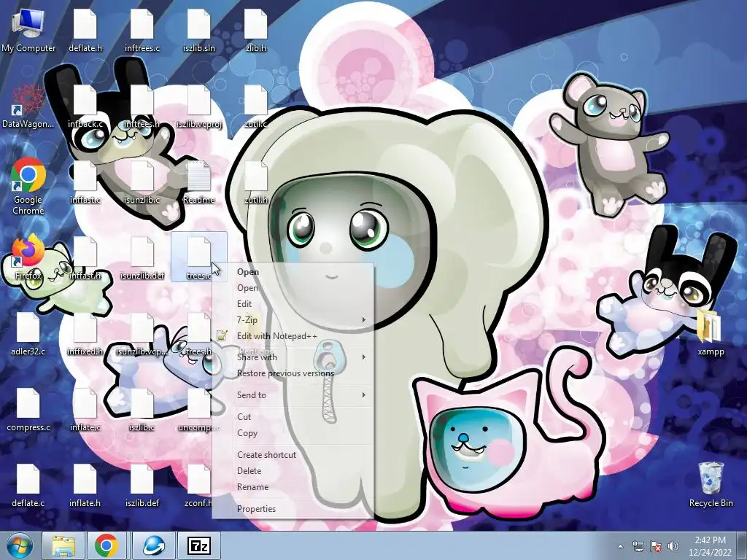The image size is (747, 560).
Task: Open Properties from the context menu
Action: click(x=293, y=509)
